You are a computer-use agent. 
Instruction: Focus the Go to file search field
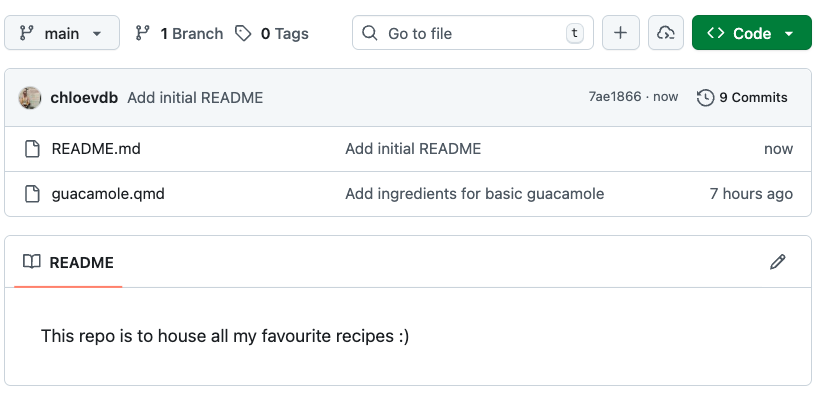(470, 33)
